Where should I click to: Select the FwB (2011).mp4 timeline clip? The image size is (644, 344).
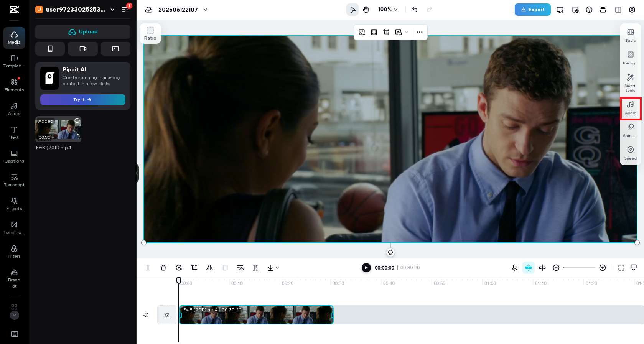tap(257, 315)
